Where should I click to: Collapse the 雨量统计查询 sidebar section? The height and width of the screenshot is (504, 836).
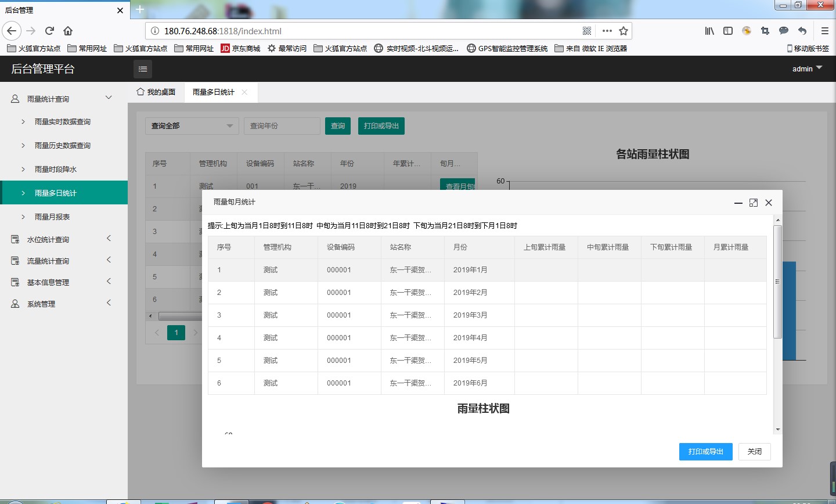pyautogui.click(x=64, y=99)
